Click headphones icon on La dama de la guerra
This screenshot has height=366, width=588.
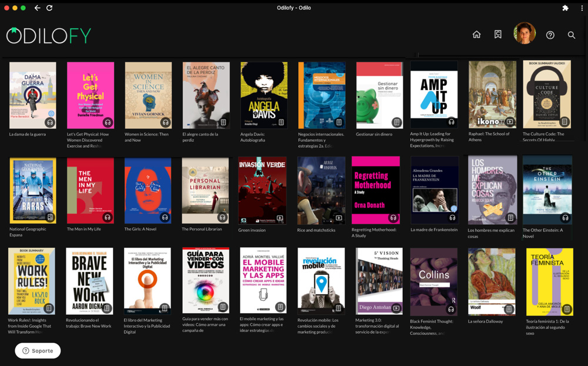50,122
